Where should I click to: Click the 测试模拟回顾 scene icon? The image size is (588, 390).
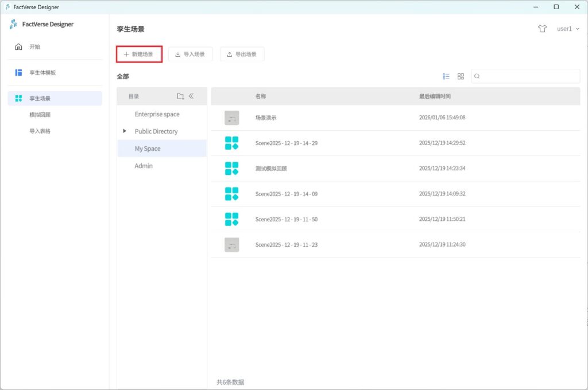point(231,169)
